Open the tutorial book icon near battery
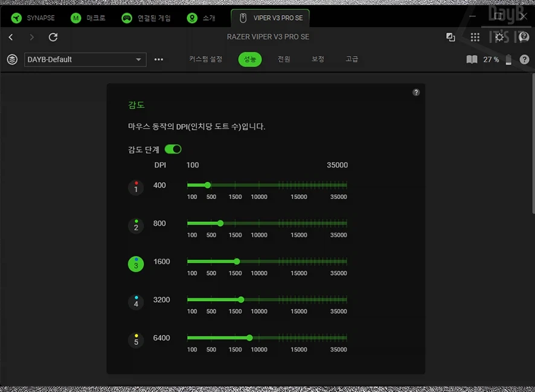Screen dimensions: 535x392 [472, 60]
